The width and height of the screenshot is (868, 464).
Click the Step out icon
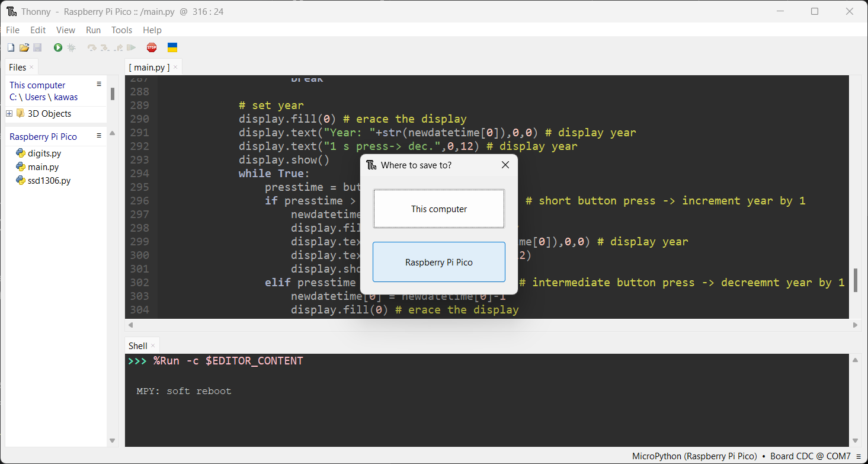(118, 47)
